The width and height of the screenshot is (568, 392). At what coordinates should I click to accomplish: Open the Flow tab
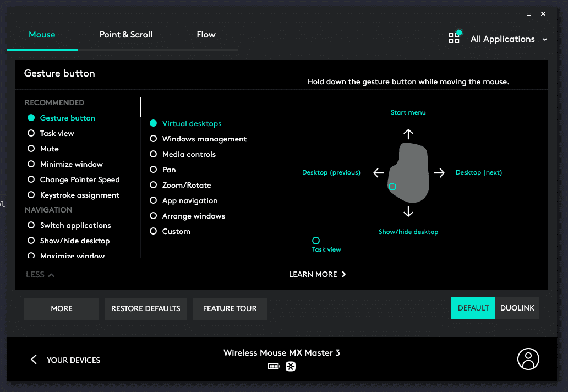pos(206,35)
